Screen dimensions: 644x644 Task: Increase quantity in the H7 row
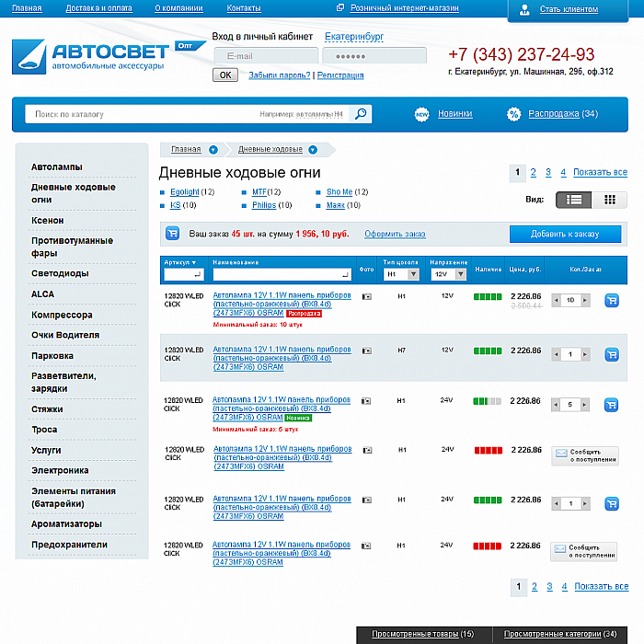point(585,354)
